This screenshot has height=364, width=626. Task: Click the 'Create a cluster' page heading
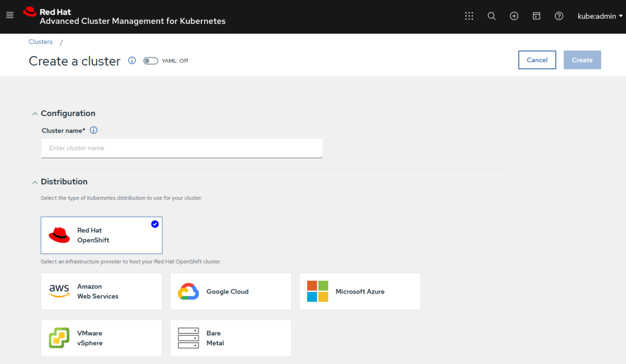point(75,61)
